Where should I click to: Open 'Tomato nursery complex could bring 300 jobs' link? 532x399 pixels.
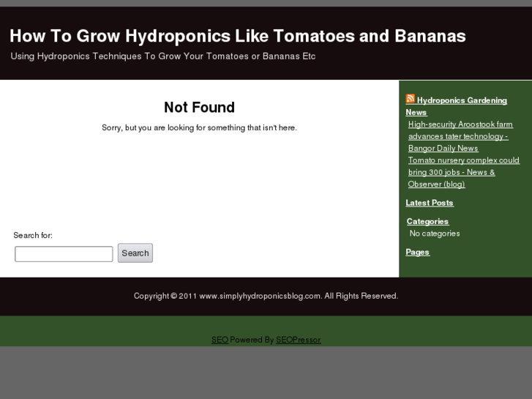click(463, 172)
